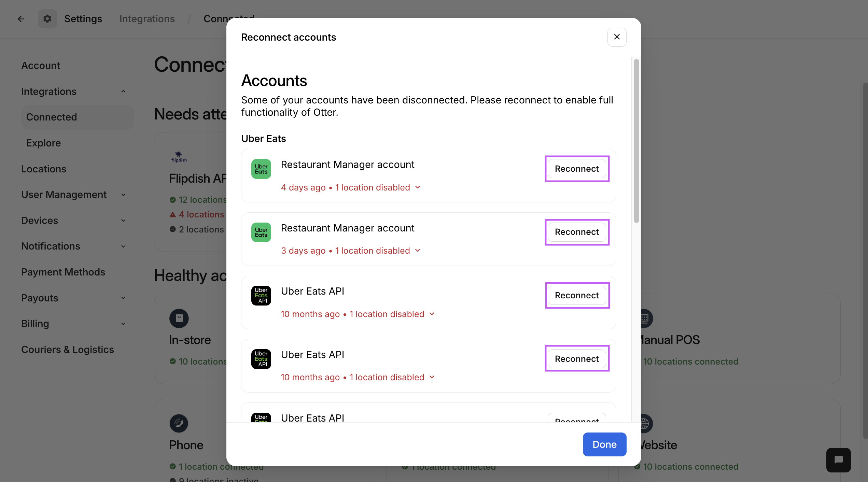
Task: Select Payment Methods in sidebar
Action: click(x=63, y=272)
